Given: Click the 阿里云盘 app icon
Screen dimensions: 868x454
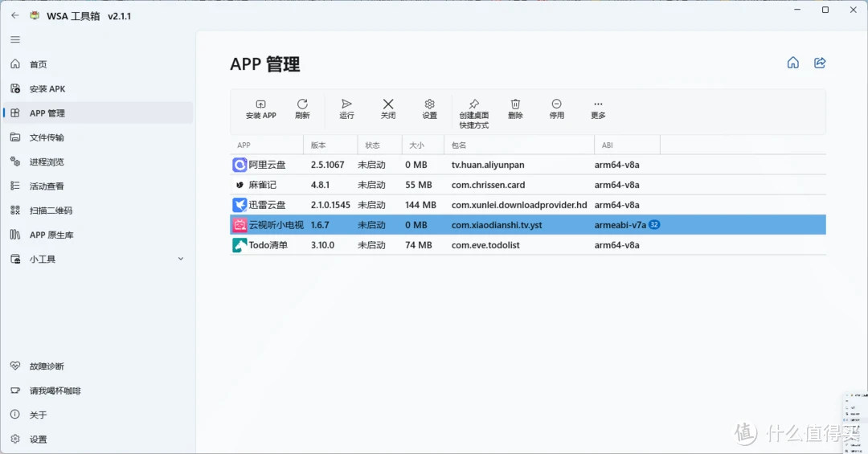Looking at the screenshot, I should pos(240,165).
